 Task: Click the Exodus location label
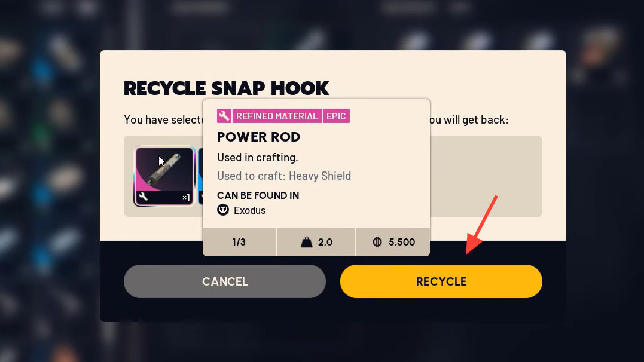point(250,210)
